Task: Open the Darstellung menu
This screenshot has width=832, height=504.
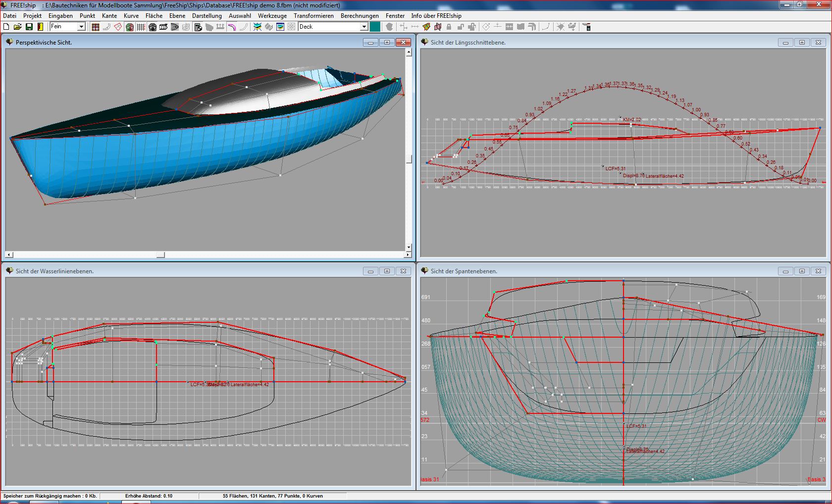Action: click(207, 16)
